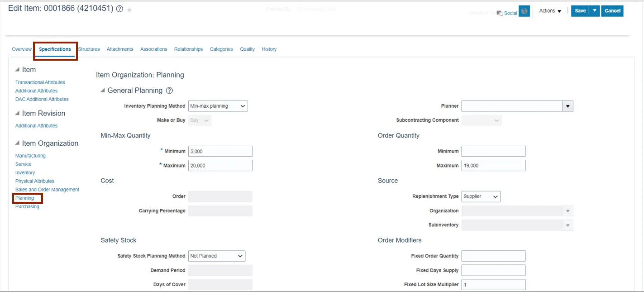This screenshot has width=644, height=292.
Task: Collapse the General Planning section
Action: coord(103,91)
